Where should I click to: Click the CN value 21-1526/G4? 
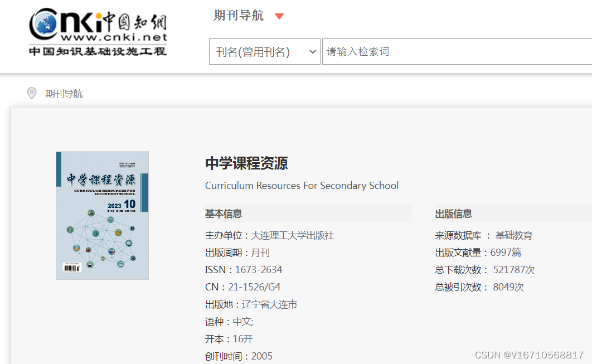click(x=254, y=287)
